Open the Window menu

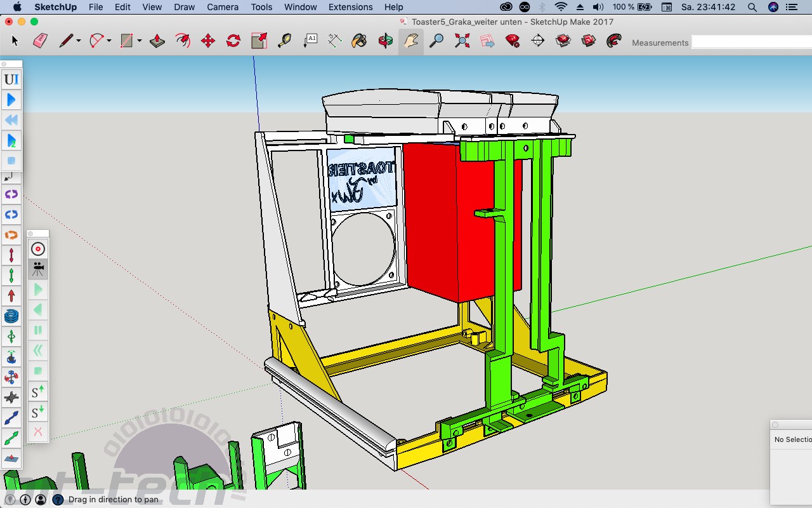[301, 7]
